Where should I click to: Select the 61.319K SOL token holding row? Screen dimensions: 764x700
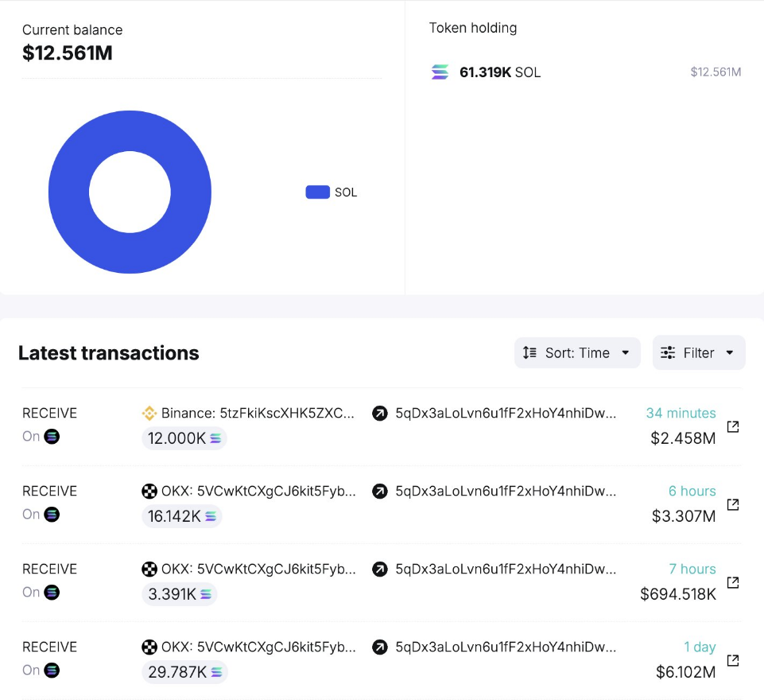(584, 72)
